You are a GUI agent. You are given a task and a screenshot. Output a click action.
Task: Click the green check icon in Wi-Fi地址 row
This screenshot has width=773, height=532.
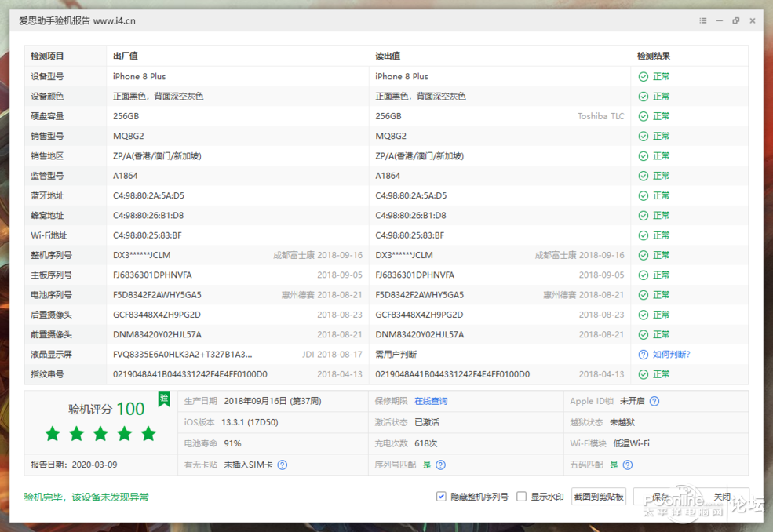pyautogui.click(x=644, y=235)
